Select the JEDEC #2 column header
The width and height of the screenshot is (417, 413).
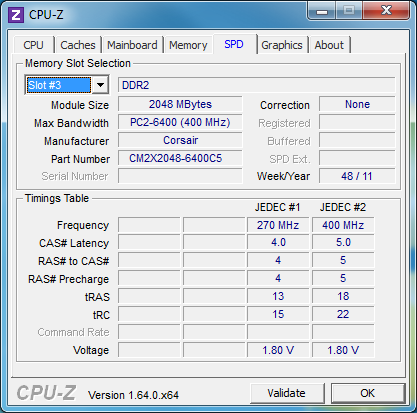[x=343, y=207]
